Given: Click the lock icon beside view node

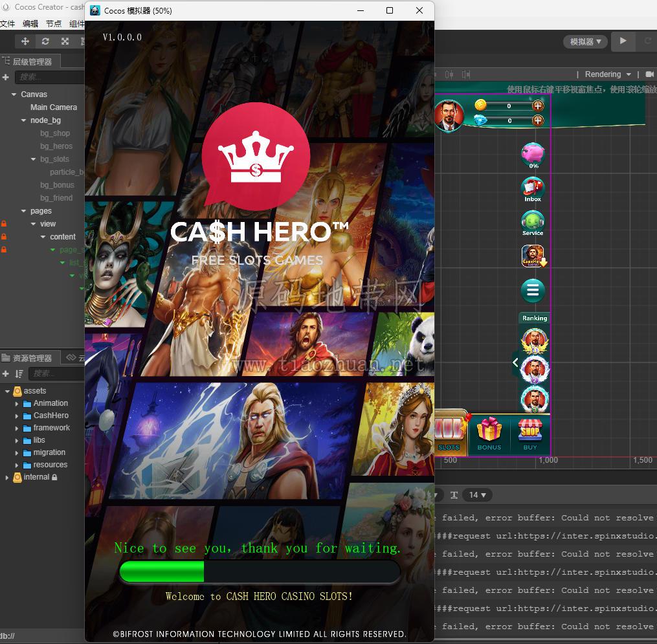Looking at the screenshot, I should (x=4, y=224).
